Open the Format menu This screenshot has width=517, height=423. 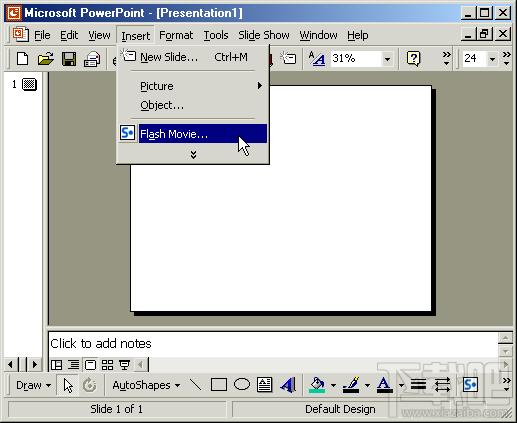click(176, 35)
